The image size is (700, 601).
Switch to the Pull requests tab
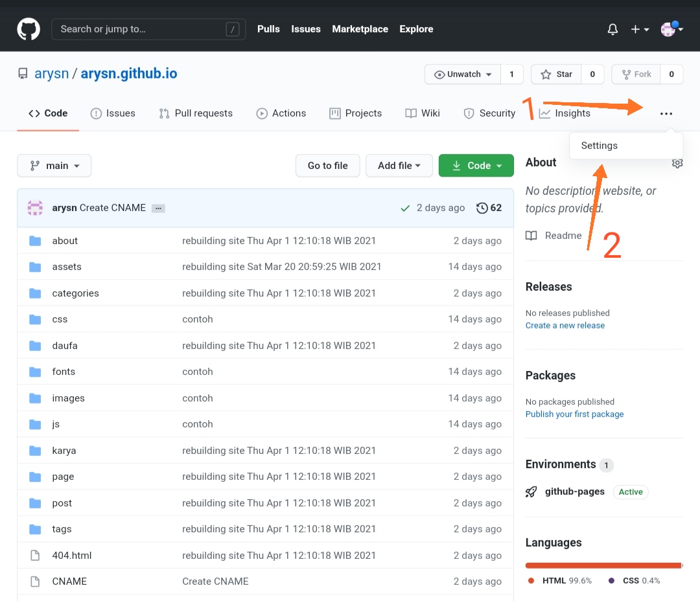(196, 113)
